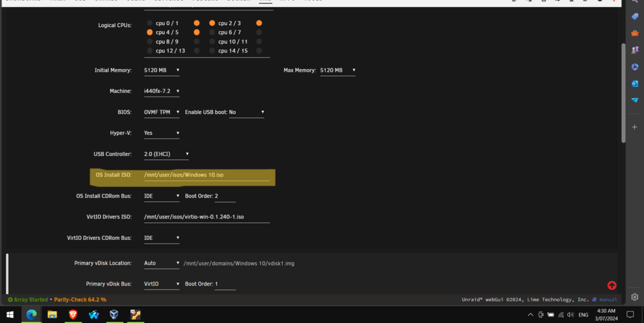Viewport: 644px width, 323px height.
Task: Click the Logical CPUs label
Action: 115,26
